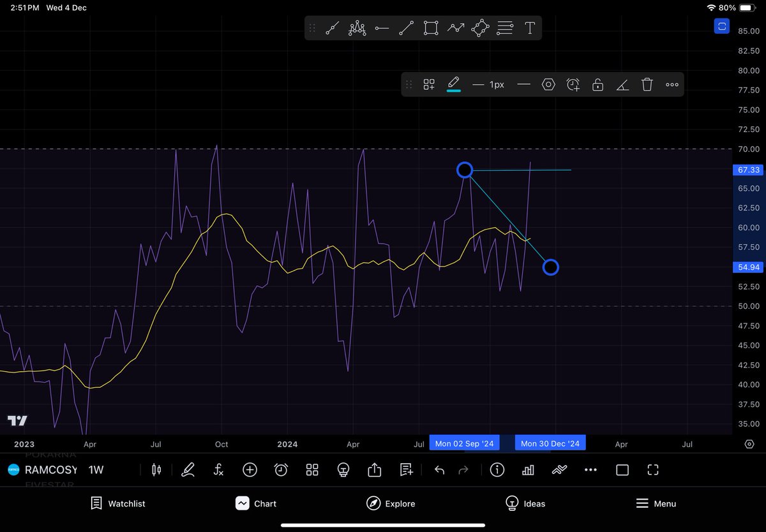
Task: Delete the selected drawing with the trash icon
Action: click(647, 84)
